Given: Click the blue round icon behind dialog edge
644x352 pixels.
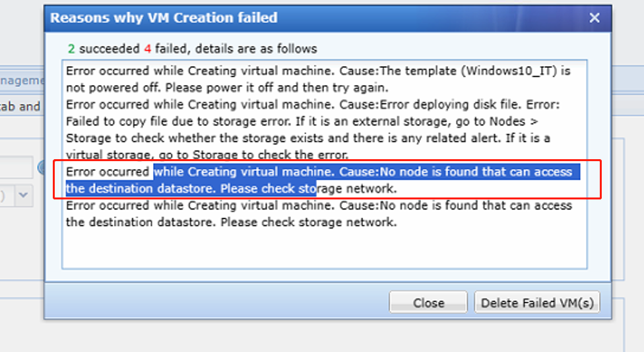Looking at the screenshot, I should 41,168.
